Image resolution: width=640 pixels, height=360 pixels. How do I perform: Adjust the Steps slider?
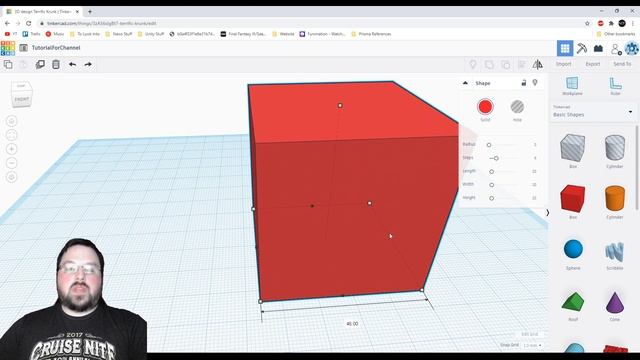tap(496, 158)
